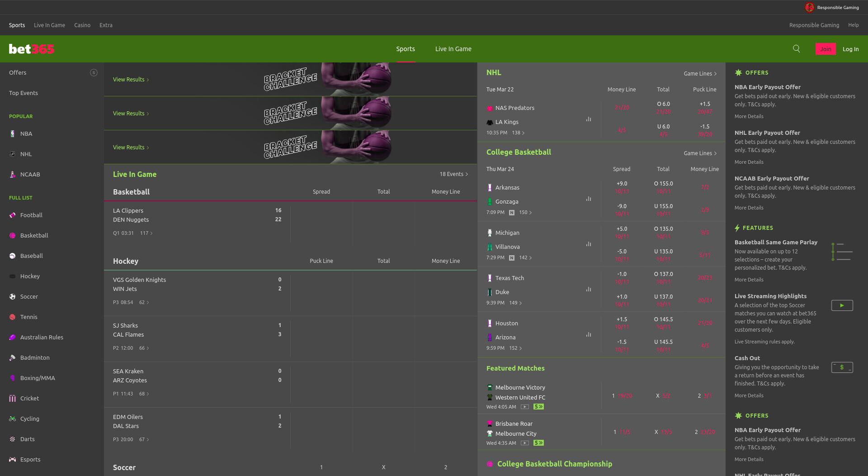The image size is (868, 476).
Task: Open Casino in the top menu
Action: coord(82,25)
